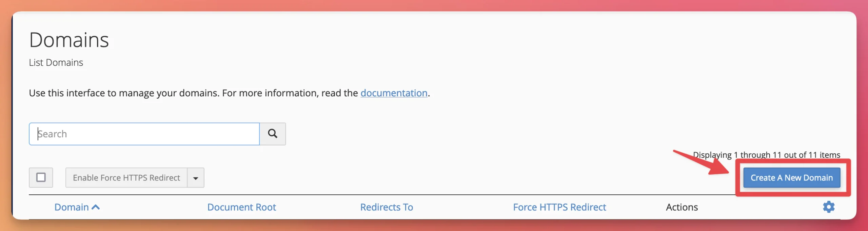Focus the Search text field
Viewport: 868px width, 231px height.
[x=144, y=134]
